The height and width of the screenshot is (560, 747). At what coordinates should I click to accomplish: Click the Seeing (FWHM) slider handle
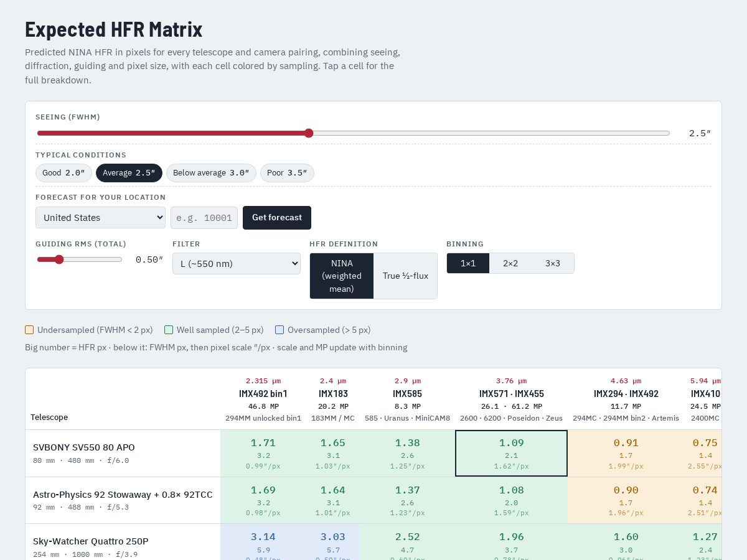(309, 133)
